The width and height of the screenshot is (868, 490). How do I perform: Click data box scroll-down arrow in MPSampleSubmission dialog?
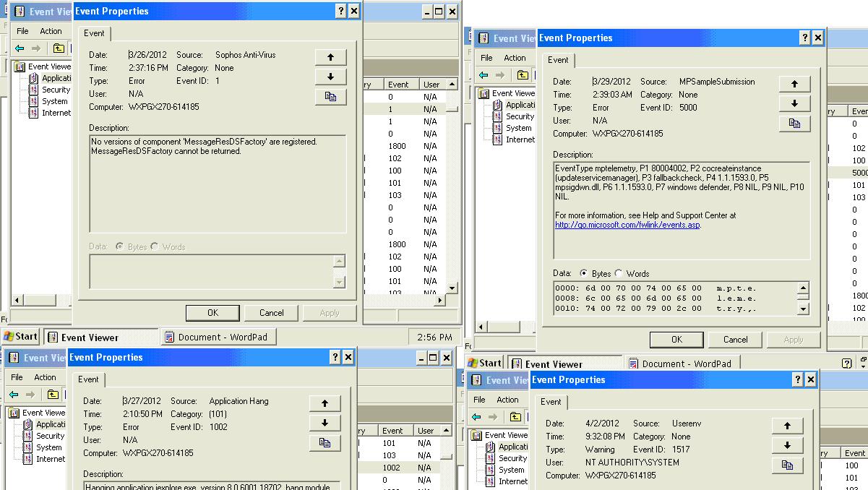(803, 309)
